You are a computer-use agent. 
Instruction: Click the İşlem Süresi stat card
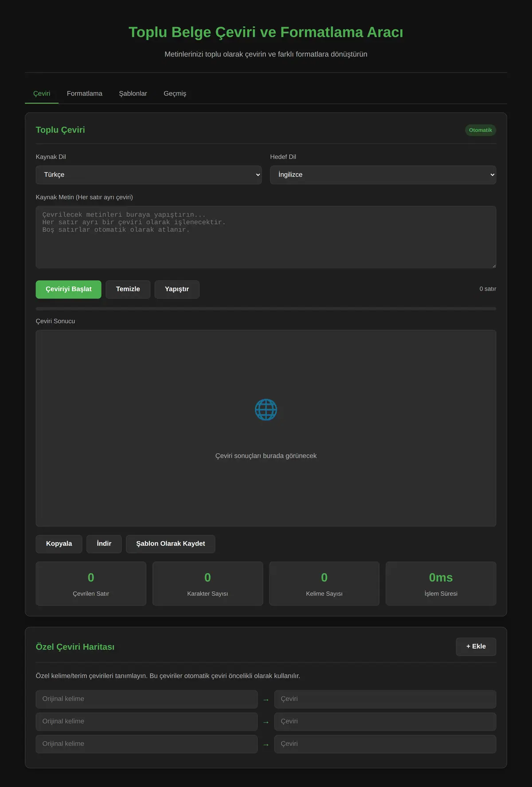click(x=441, y=584)
